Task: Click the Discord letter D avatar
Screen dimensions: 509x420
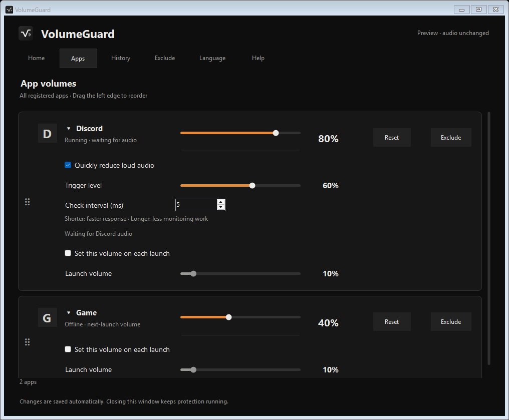Action: [x=48, y=133]
